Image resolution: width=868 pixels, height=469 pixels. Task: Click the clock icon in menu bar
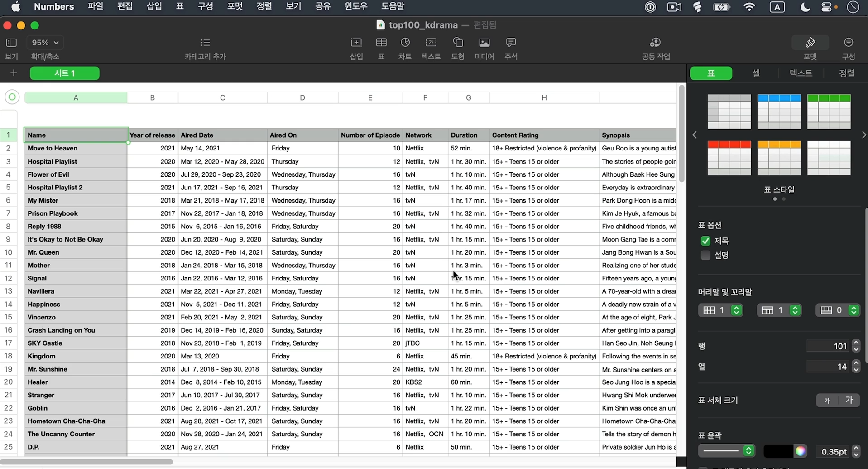tap(853, 7)
